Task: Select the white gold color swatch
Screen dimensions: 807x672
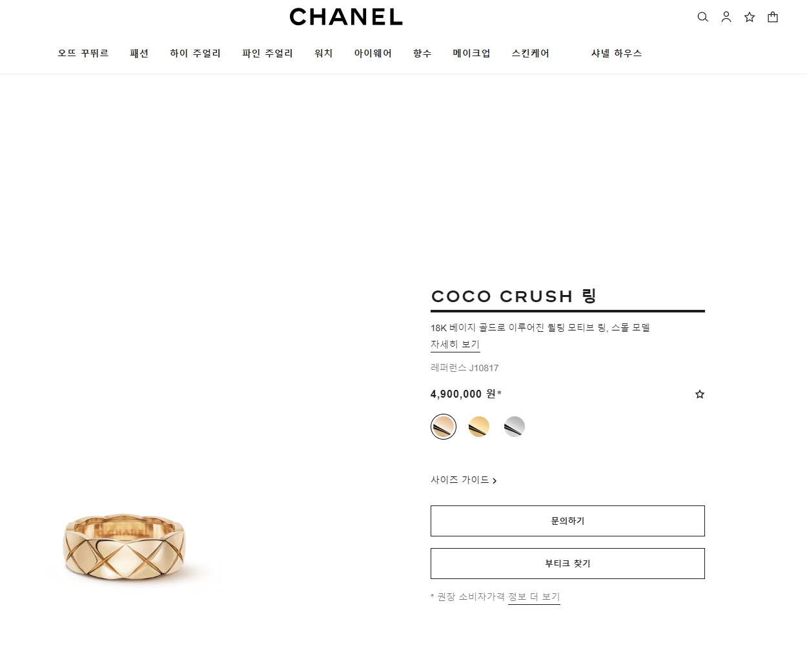Action: (515, 427)
